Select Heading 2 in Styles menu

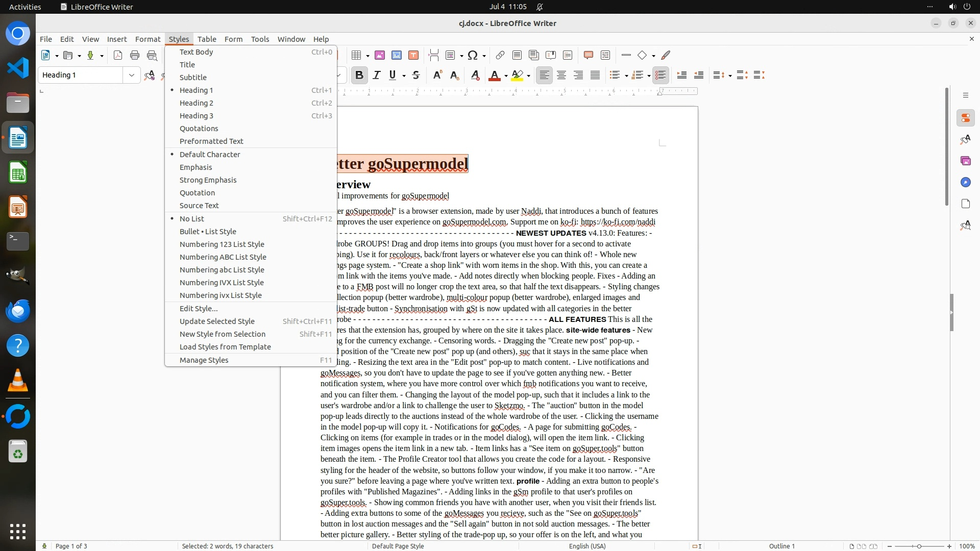coord(197,103)
